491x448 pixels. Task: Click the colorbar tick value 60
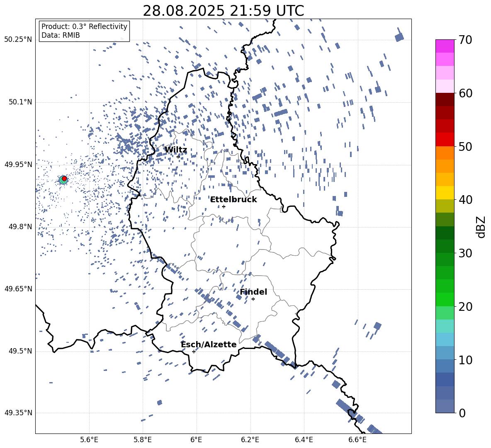pyautogui.click(x=466, y=93)
